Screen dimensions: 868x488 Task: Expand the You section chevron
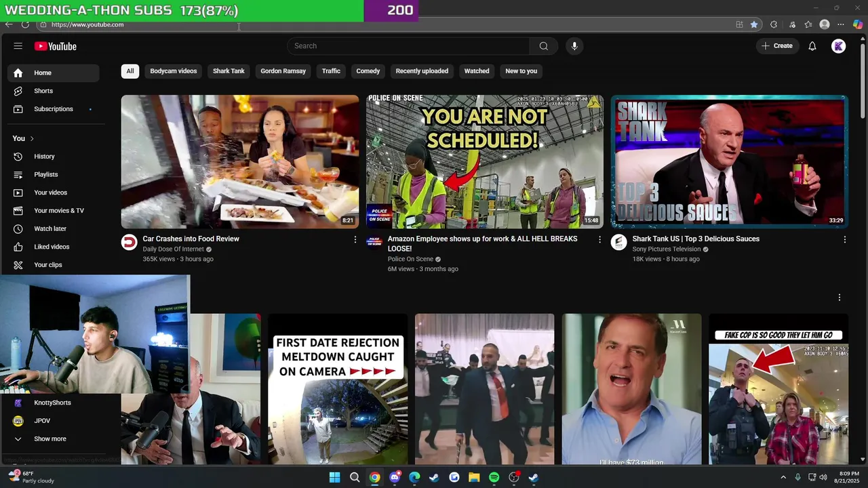(x=31, y=138)
